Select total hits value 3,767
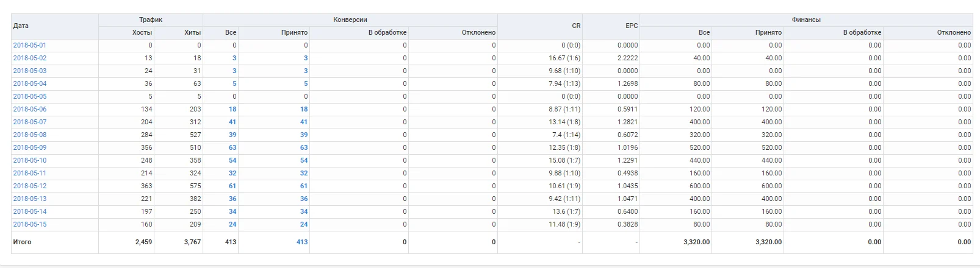The height and width of the screenshot is (268, 980). (193, 242)
